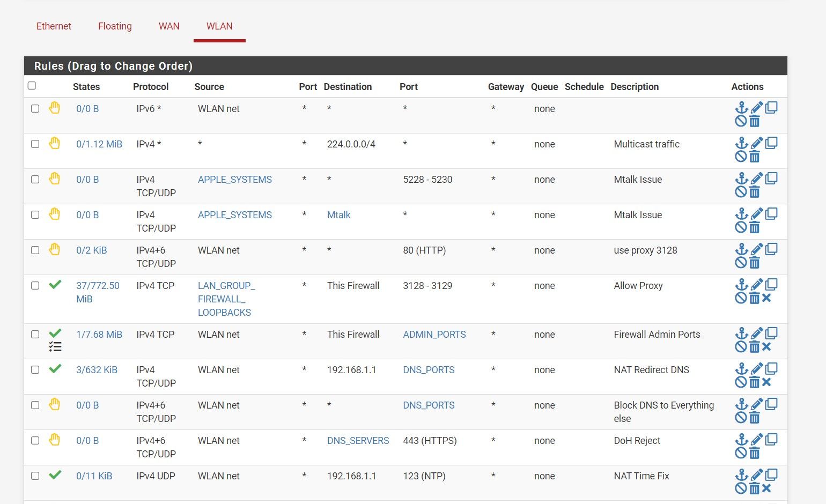Copy the use proxy 3128 rule
826x504 pixels.
771,249
